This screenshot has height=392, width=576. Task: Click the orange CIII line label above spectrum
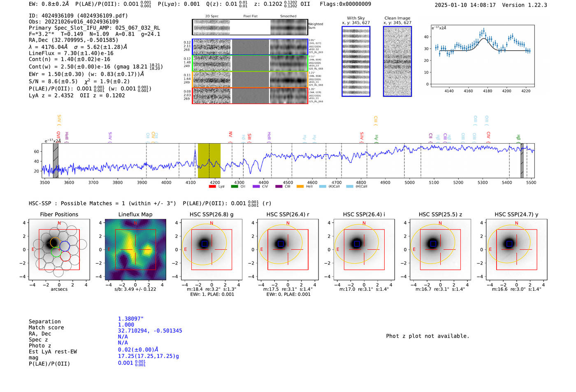point(375,121)
